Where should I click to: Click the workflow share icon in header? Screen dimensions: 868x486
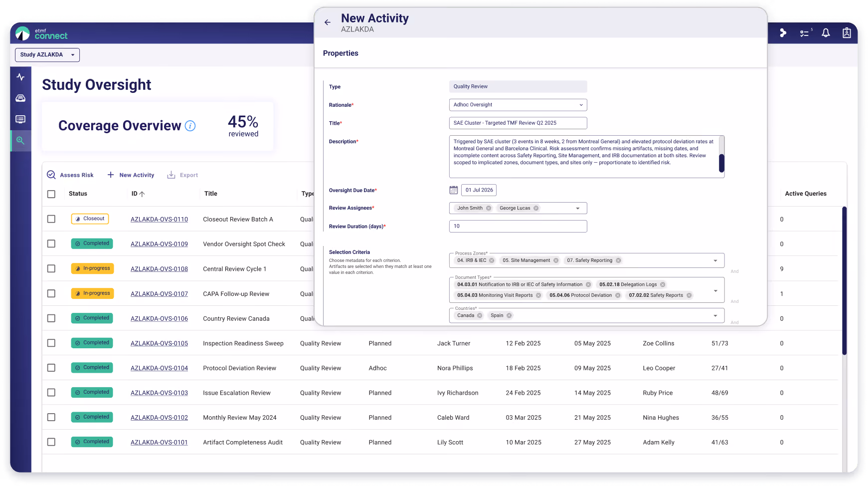783,33
